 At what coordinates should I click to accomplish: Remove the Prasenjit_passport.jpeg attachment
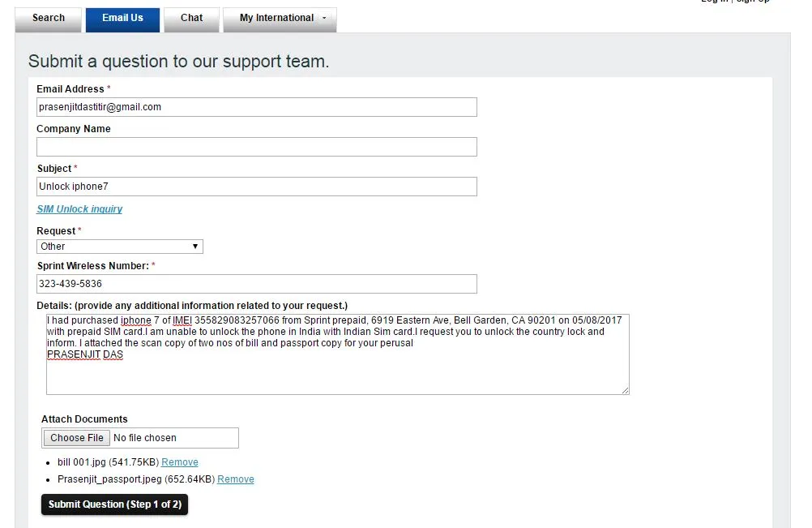236,479
